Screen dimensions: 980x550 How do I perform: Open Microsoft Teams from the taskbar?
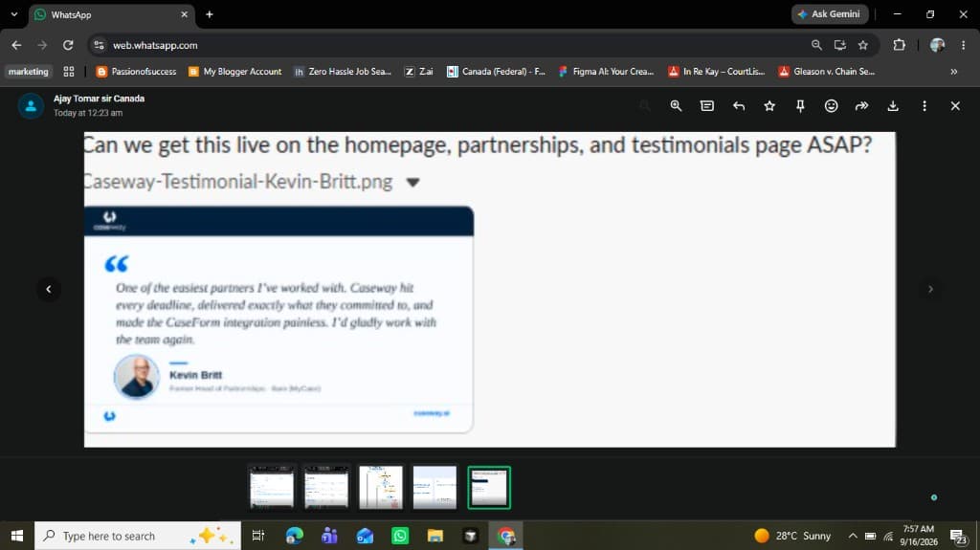(x=329, y=536)
